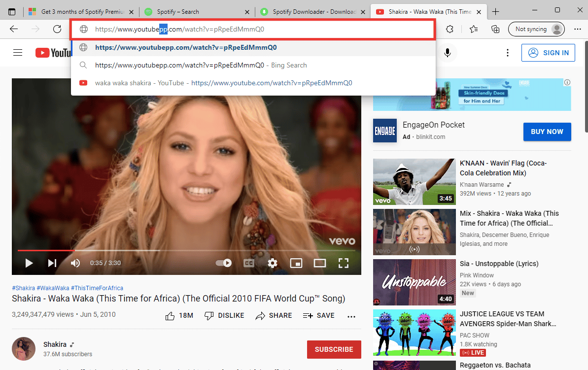
Task: Click the browser Back arrow
Action: click(14, 29)
